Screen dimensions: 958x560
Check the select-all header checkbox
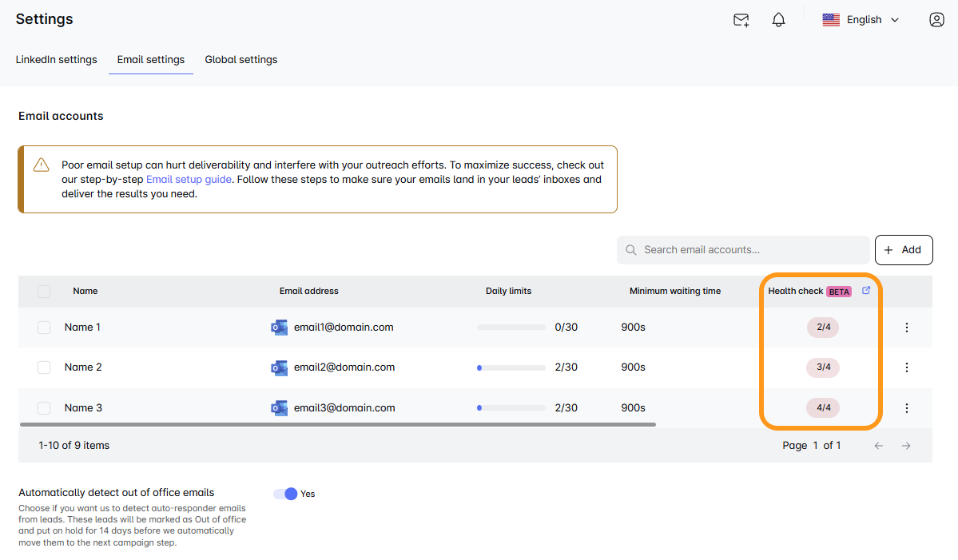pos(44,292)
